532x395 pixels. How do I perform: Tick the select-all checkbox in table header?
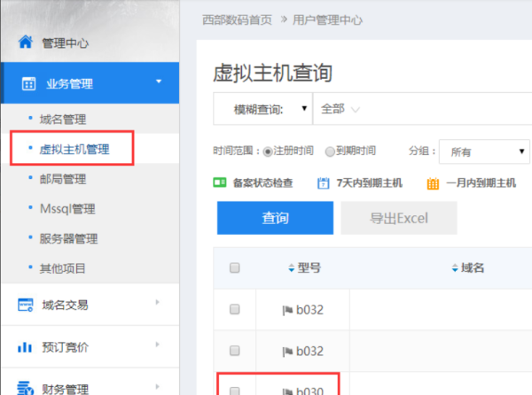click(x=235, y=268)
